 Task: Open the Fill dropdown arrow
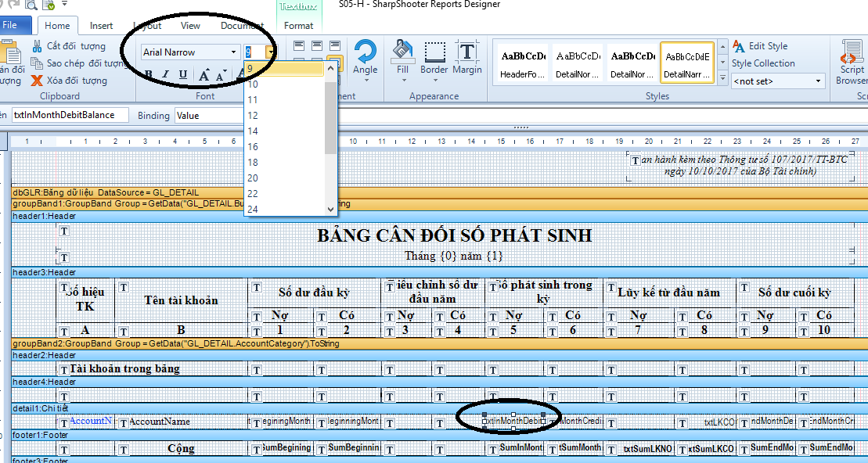[403, 81]
